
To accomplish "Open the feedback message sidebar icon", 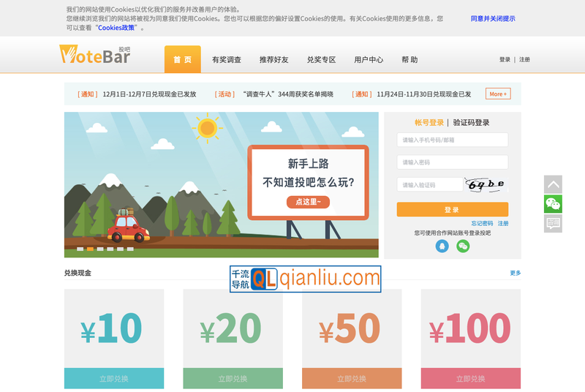I will pyautogui.click(x=553, y=224).
